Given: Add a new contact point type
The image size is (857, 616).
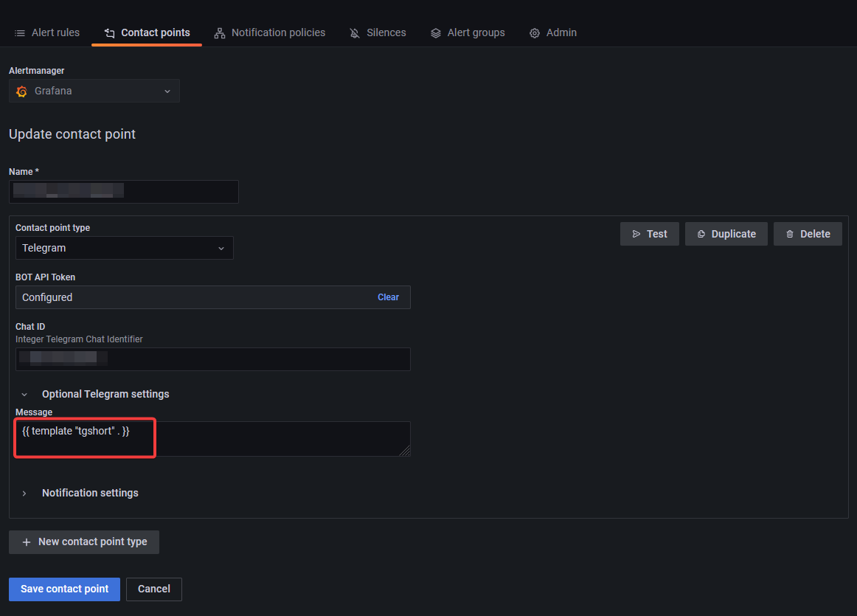Looking at the screenshot, I should click(x=83, y=541).
